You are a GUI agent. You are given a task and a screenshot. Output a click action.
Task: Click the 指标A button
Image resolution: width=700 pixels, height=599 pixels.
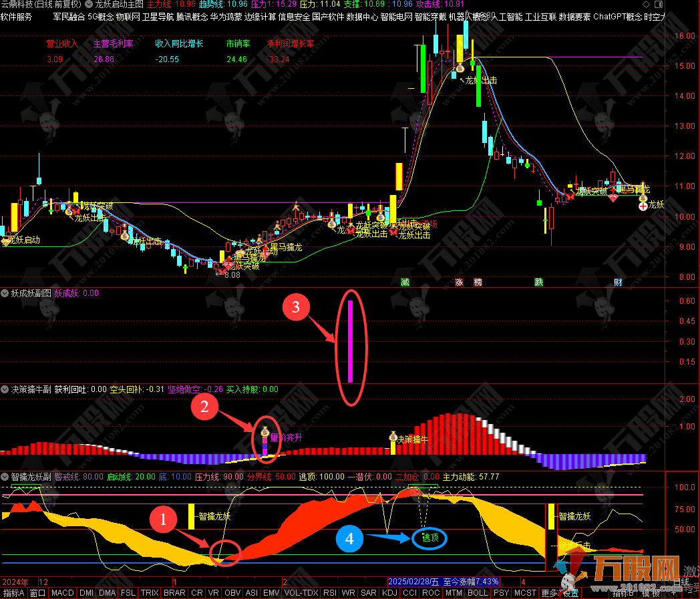(13, 593)
